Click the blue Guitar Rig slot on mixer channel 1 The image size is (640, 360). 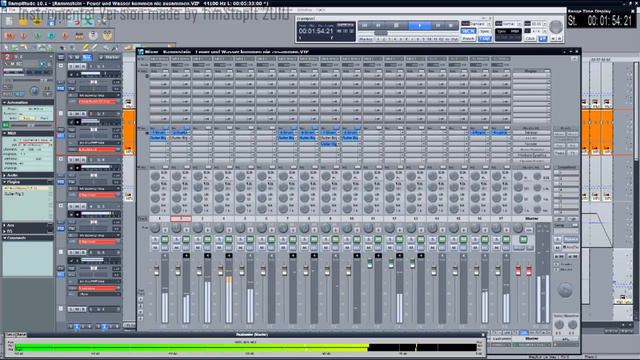(159, 138)
